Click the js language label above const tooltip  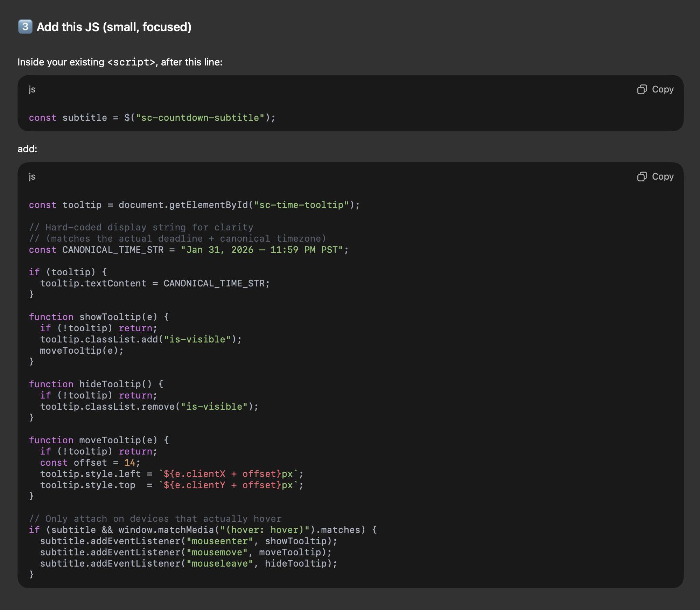click(32, 176)
